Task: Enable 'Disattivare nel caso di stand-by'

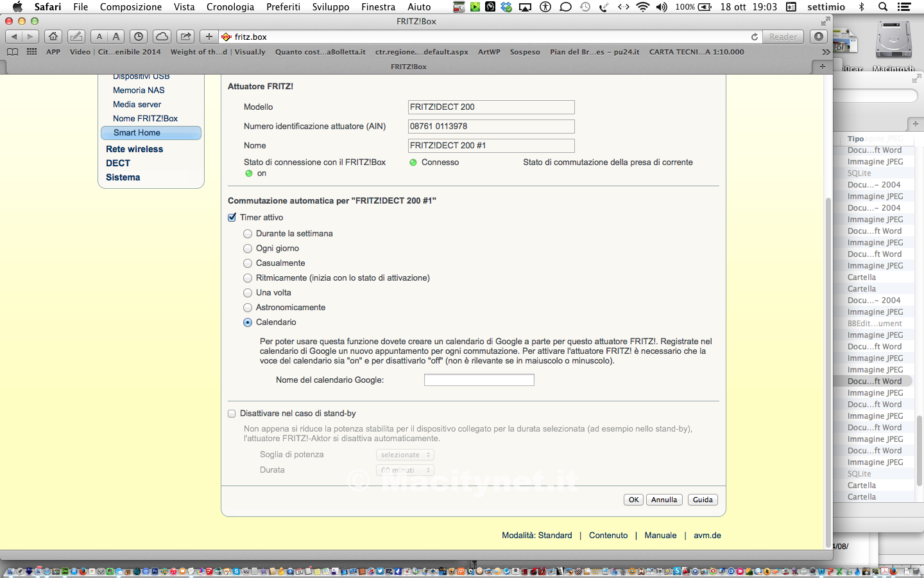Action: 232,414
